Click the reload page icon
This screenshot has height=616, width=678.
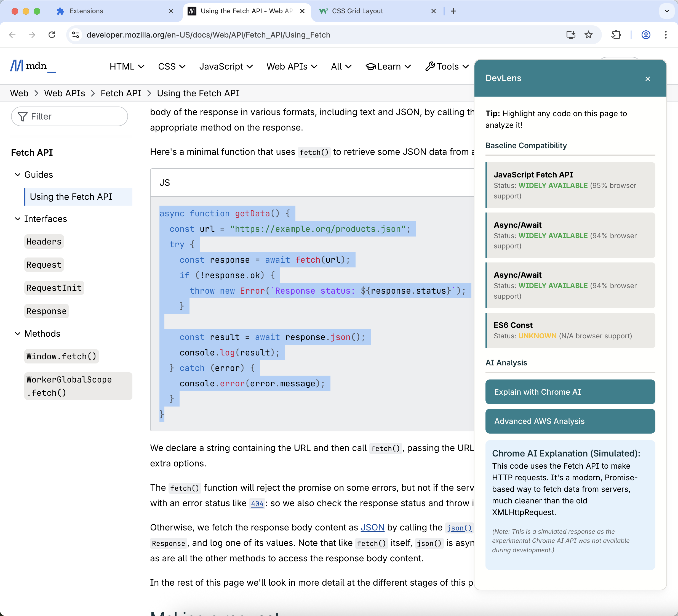click(52, 35)
